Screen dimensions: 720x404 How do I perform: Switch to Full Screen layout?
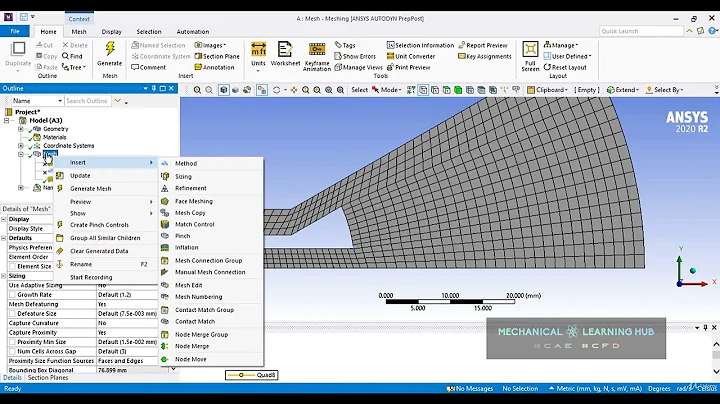point(530,56)
